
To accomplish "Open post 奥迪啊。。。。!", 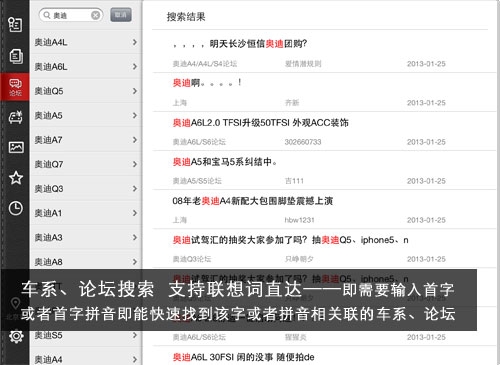I will pos(207,83).
